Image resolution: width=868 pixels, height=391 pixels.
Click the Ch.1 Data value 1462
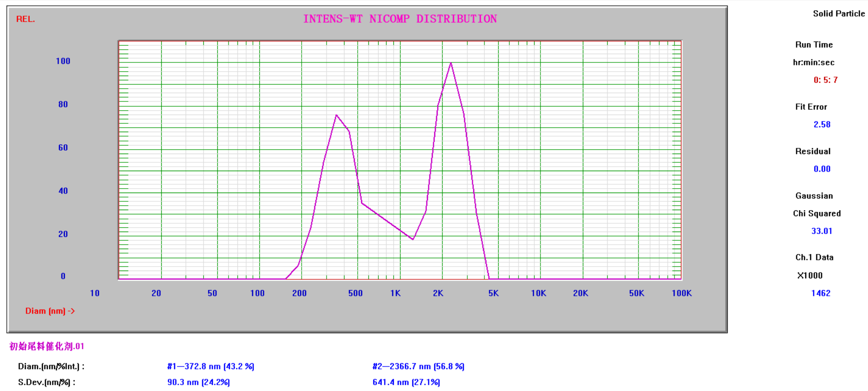(x=821, y=293)
